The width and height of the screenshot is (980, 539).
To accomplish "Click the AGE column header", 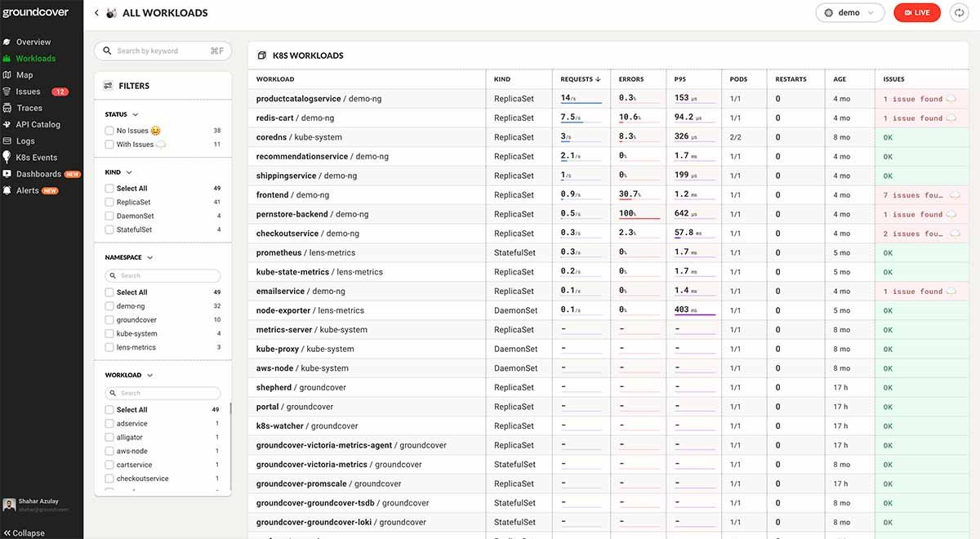I will tap(840, 79).
